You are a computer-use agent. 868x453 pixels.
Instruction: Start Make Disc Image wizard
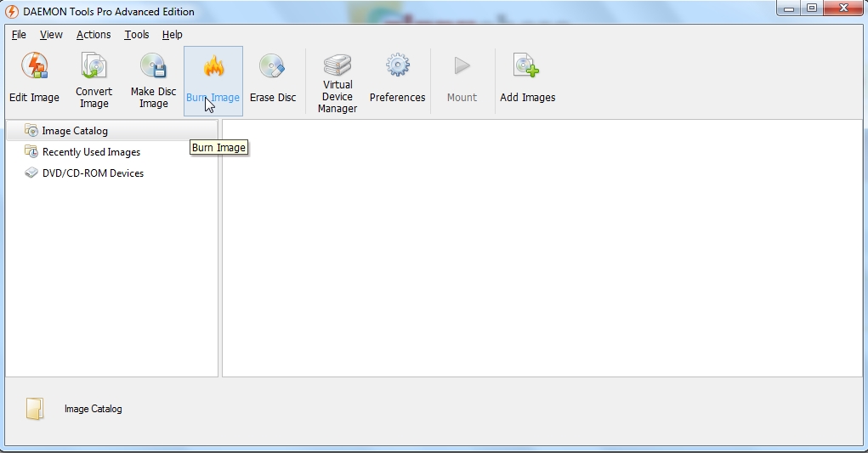click(x=153, y=81)
